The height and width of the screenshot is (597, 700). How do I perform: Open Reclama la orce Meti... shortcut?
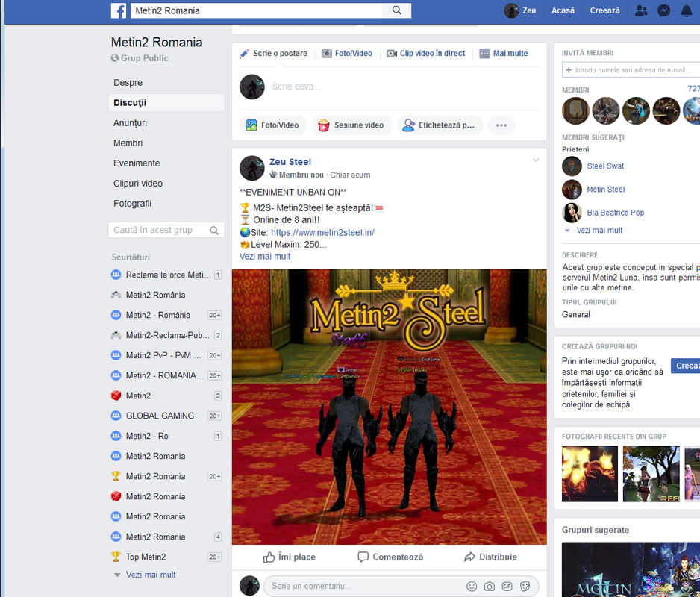166,275
